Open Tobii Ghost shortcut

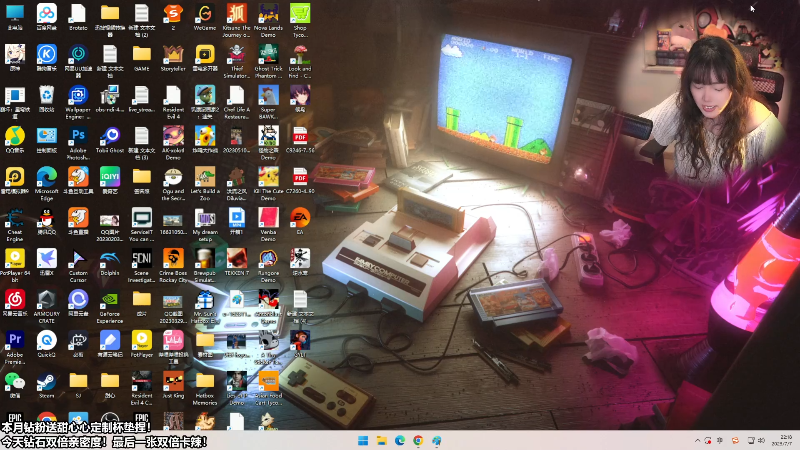110,139
